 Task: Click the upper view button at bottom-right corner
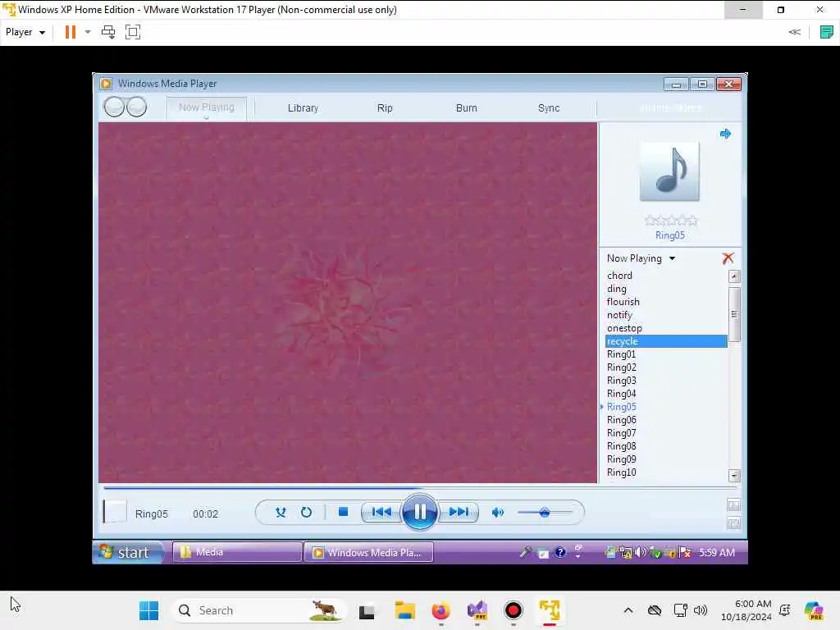pyautogui.click(x=733, y=504)
